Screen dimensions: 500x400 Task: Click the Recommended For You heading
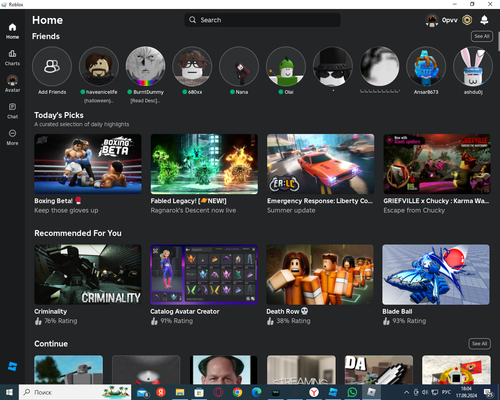point(78,233)
